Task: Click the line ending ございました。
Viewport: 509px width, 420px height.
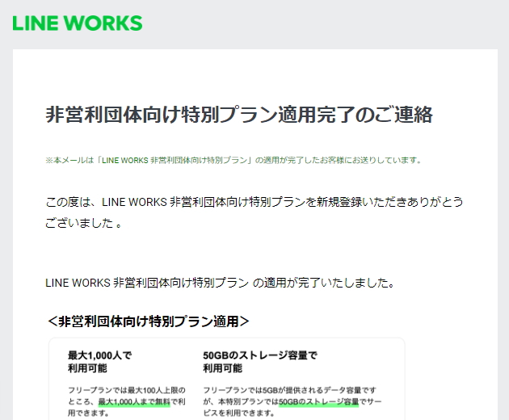Action: pyautogui.click(x=83, y=223)
